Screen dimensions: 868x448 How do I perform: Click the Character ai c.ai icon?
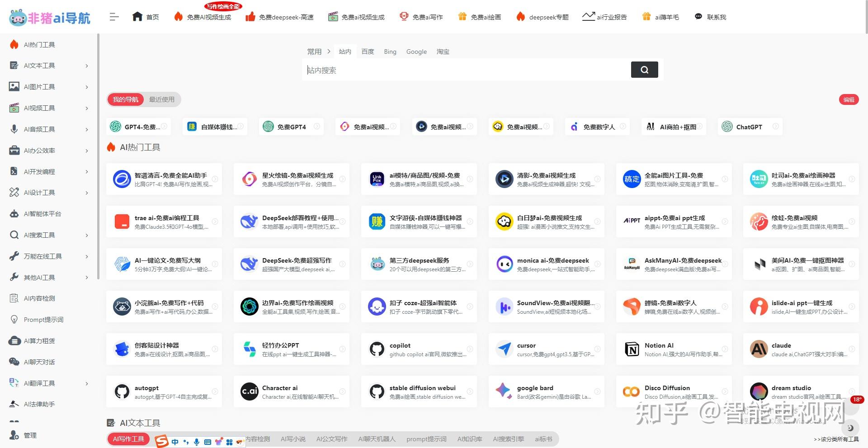pos(249,391)
